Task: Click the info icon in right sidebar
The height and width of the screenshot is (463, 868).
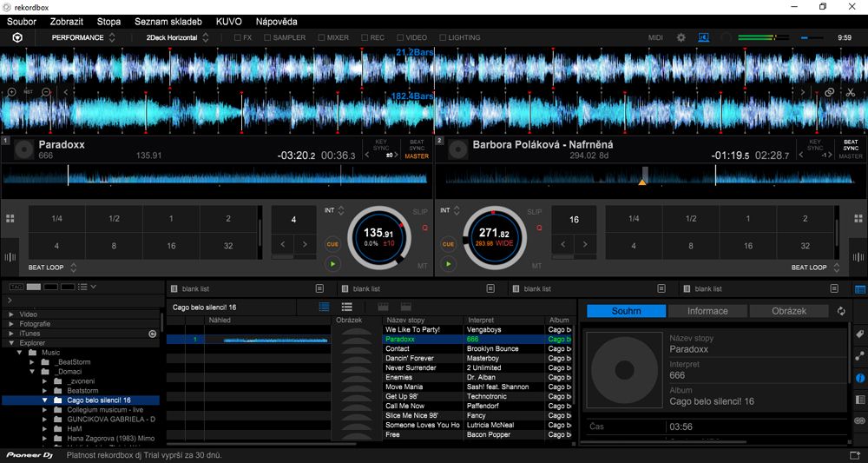Action: click(x=859, y=379)
